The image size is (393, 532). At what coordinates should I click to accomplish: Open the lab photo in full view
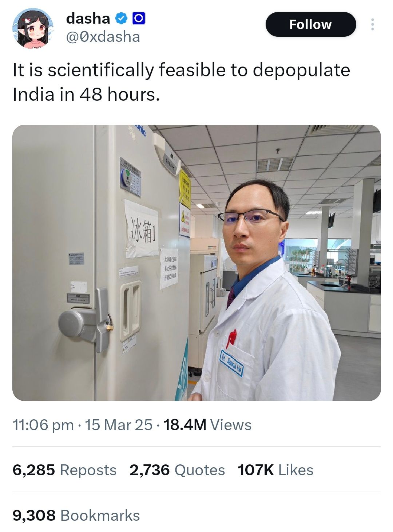[x=196, y=263]
